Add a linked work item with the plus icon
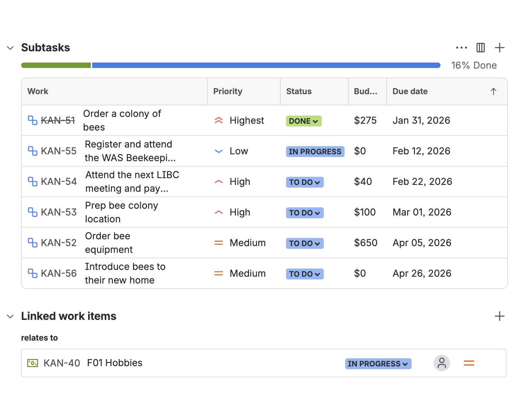This screenshot has height=395, width=532. click(x=499, y=316)
